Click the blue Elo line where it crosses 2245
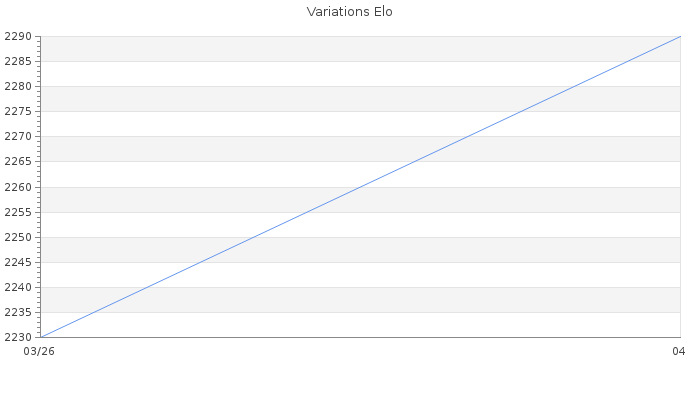The width and height of the screenshot is (700, 400). tap(201, 262)
